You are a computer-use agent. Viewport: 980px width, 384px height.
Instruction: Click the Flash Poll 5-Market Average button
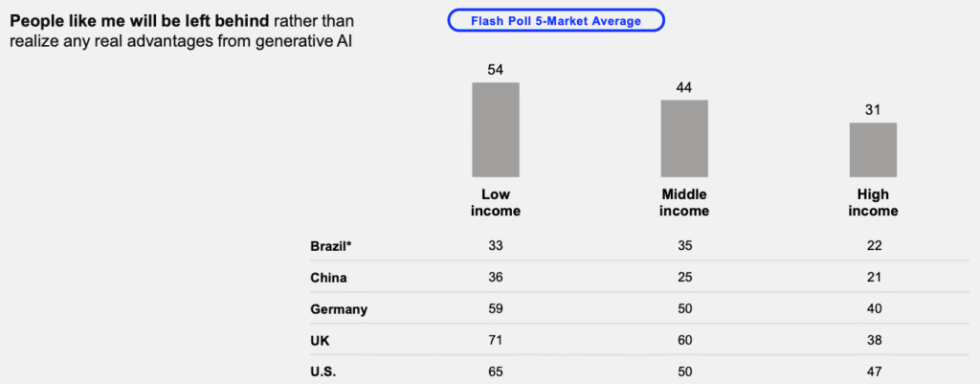[555, 21]
